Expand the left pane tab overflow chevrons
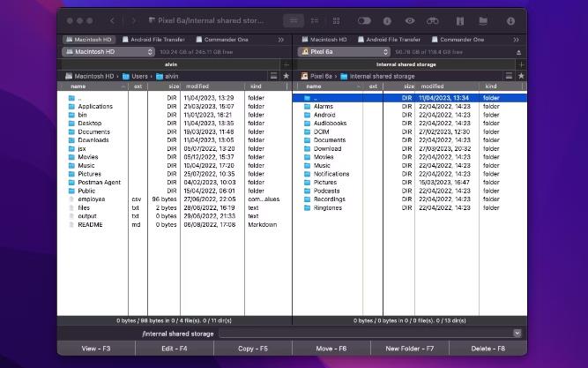This screenshot has width=588, height=368. 280,40
